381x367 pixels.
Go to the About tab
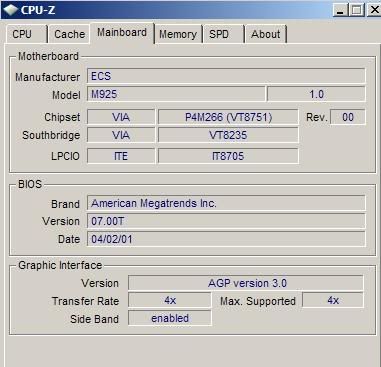[266, 34]
